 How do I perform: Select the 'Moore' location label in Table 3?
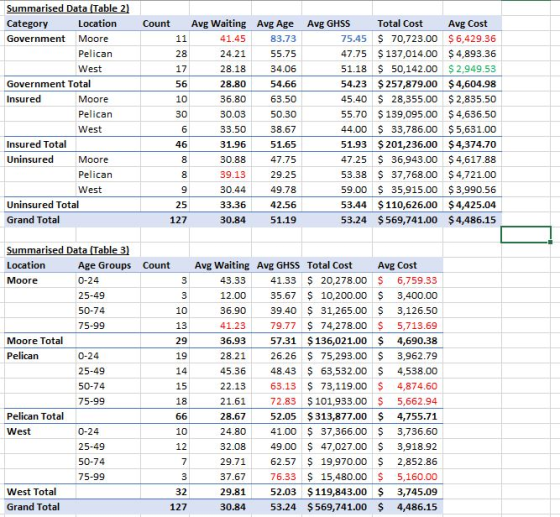coord(22,280)
